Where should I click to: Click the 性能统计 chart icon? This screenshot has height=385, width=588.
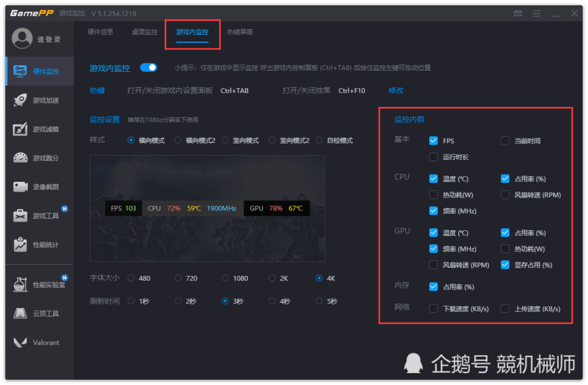coord(20,245)
